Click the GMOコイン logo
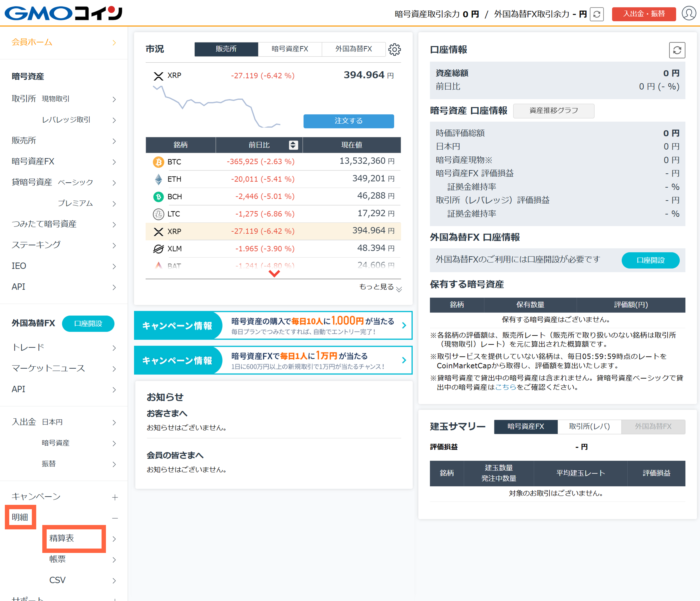Screen dimensions: 700x601 [63, 14]
